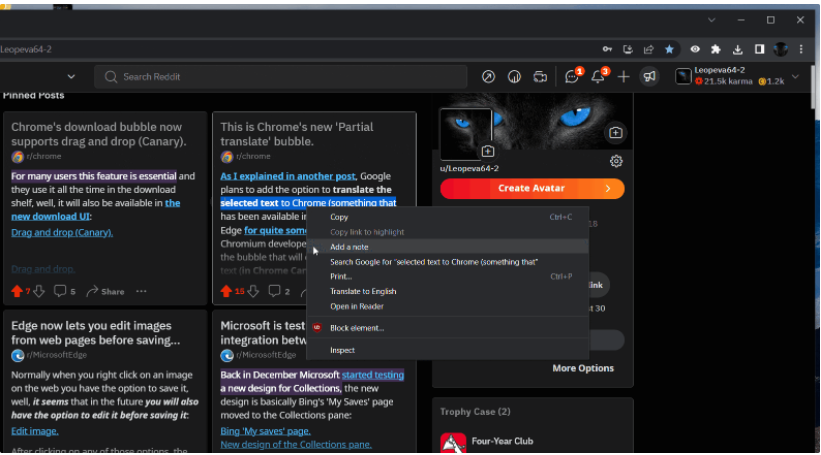821x455 pixels.
Task: Click the install app icon in address bar
Action: (x=628, y=49)
